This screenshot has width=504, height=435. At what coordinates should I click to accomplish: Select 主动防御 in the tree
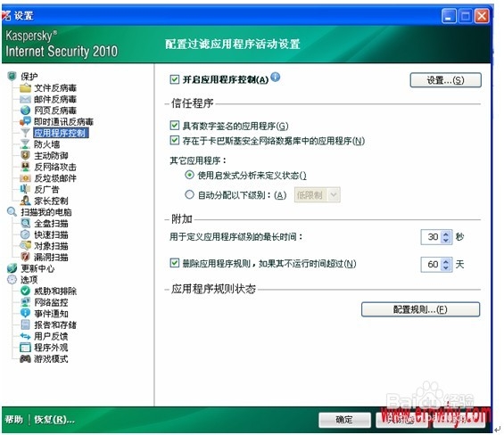pyautogui.click(x=51, y=155)
